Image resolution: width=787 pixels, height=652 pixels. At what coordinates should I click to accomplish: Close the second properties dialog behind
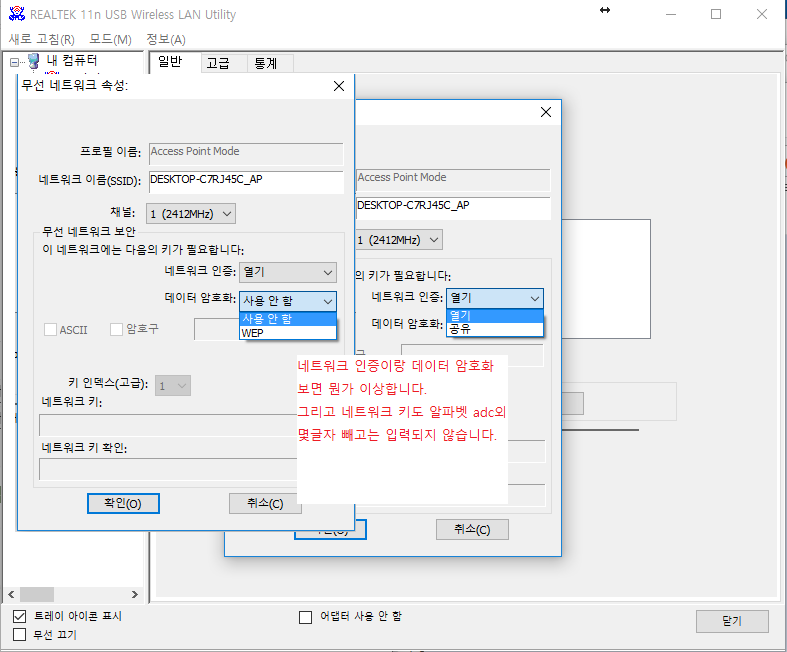[x=546, y=112]
